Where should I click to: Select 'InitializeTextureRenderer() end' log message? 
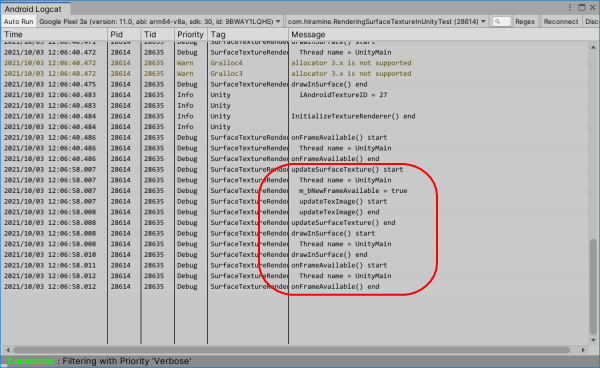353,116
